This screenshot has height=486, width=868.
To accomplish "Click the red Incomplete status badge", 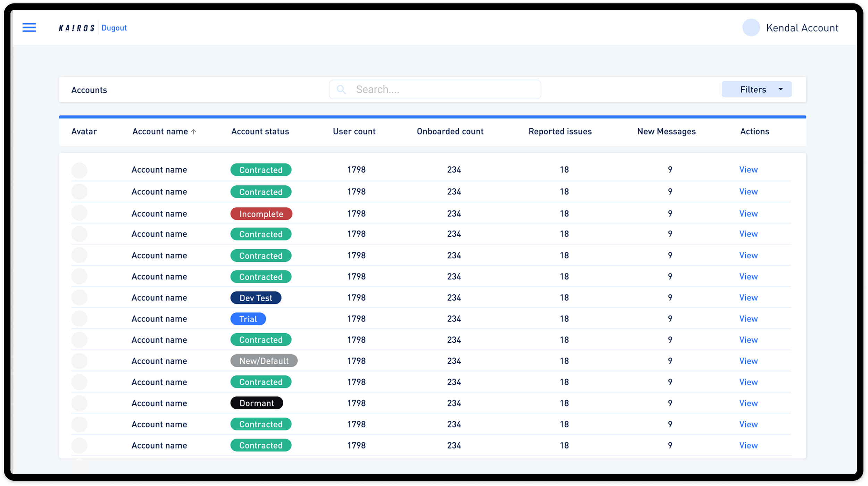I will [261, 214].
